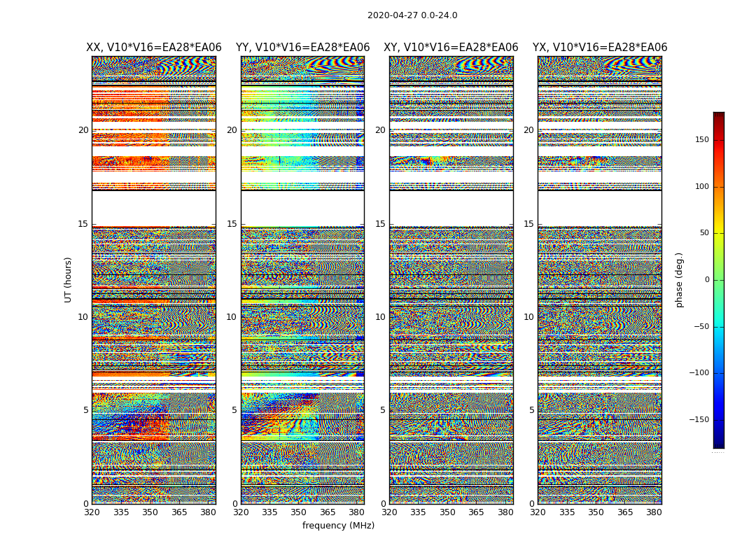Click the 20 hour tick on XX panel
The height and width of the screenshot is (560, 735).
coord(83,130)
